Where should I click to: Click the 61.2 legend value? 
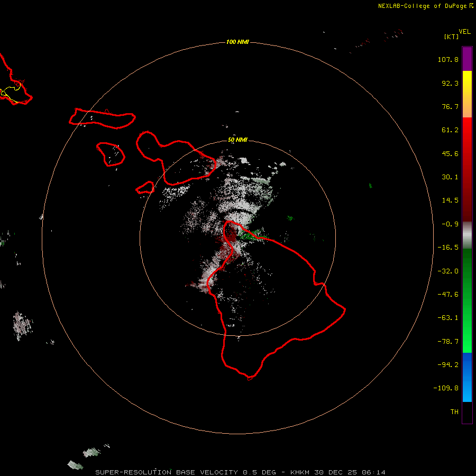tap(450, 130)
